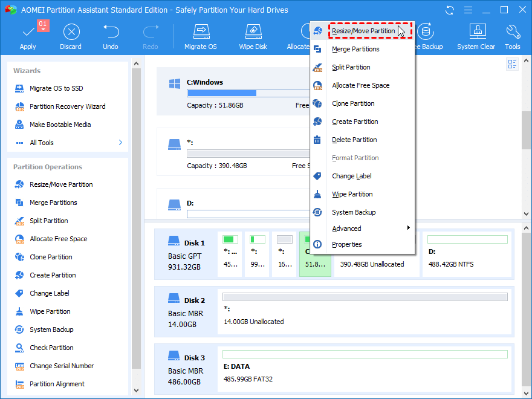Select Disk 1 Basic GPT header
The height and width of the screenshot is (399, 532).
pos(186,254)
